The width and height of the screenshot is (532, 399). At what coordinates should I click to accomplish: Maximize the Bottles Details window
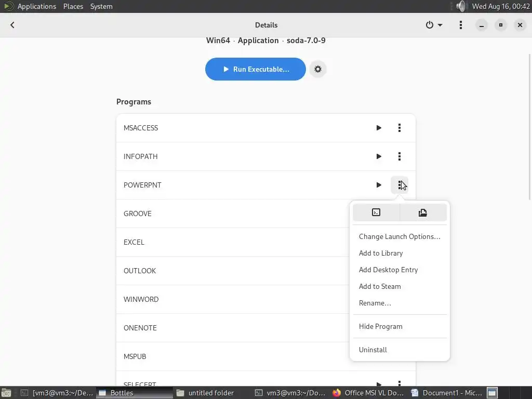500,25
